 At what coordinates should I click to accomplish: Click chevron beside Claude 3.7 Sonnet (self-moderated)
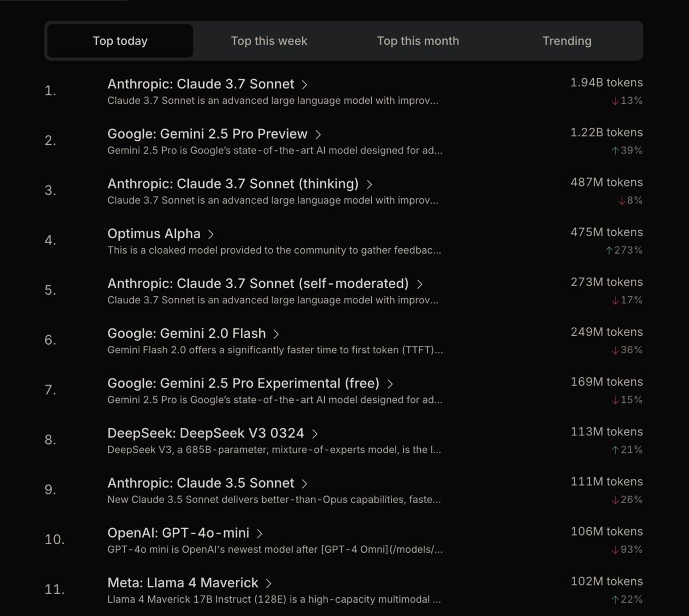pyautogui.click(x=420, y=285)
